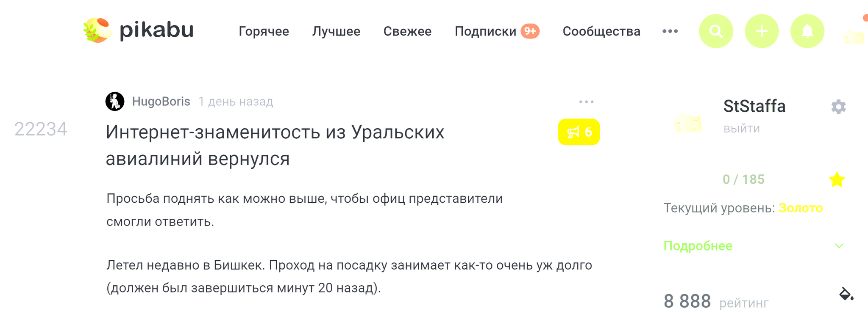Open search with the magnifier icon
This screenshot has width=868, height=314.
pyautogui.click(x=716, y=31)
